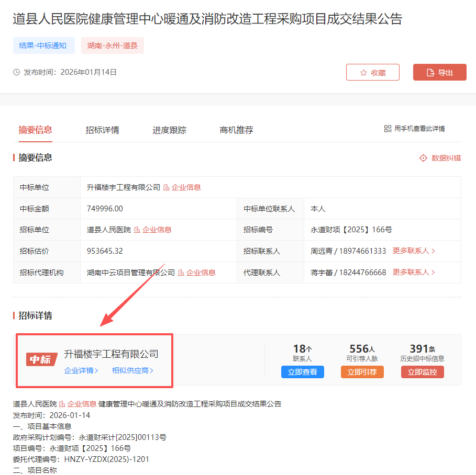Click the export icon on the 导出 button
The width and height of the screenshot is (476, 475).
pos(430,73)
